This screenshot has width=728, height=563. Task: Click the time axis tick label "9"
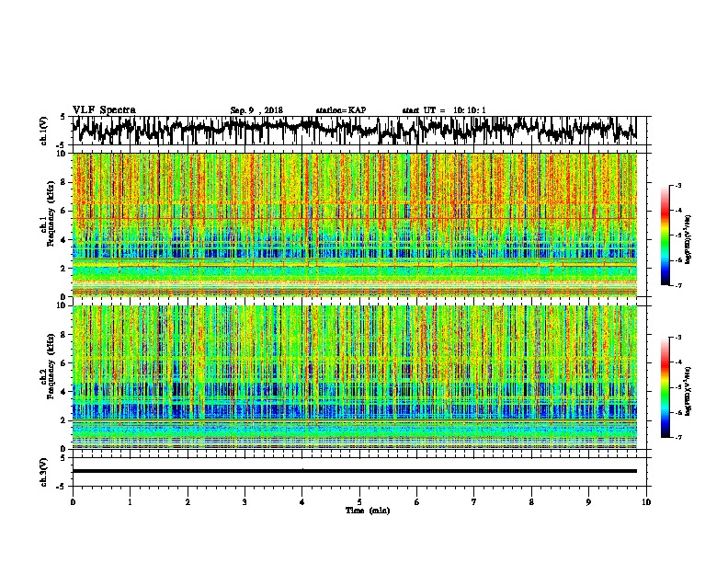coord(588,502)
